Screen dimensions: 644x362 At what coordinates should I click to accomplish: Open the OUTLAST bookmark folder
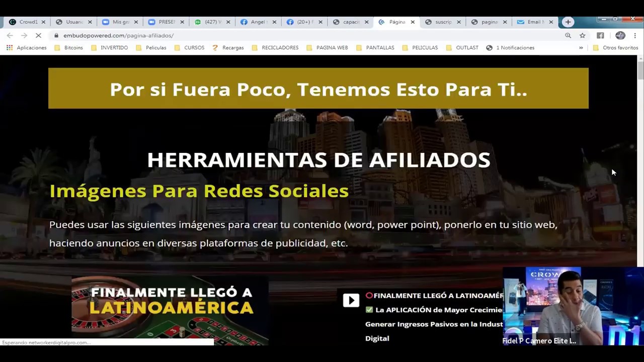[462, 48]
